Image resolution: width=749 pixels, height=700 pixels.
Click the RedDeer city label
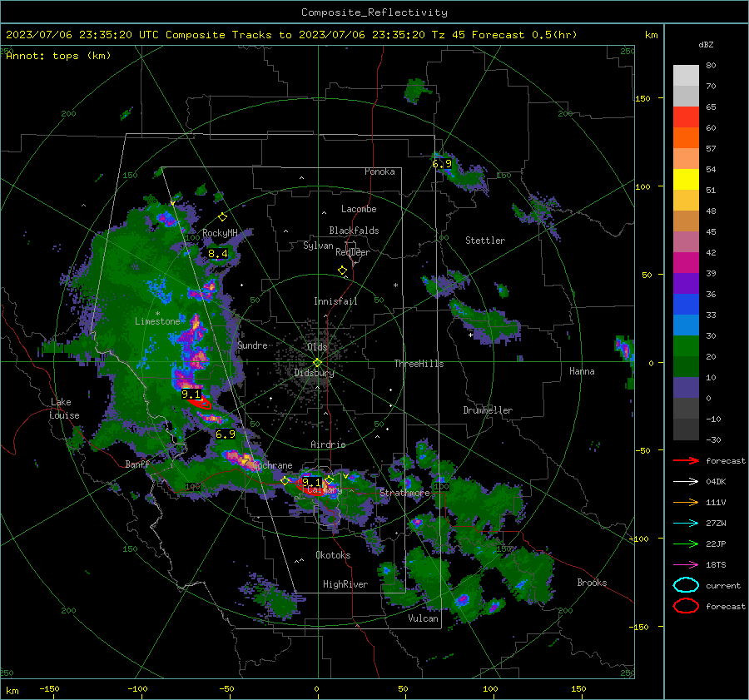[353, 252]
